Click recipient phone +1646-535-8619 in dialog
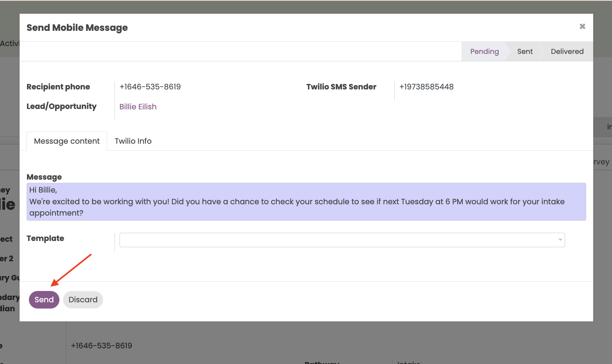The height and width of the screenshot is (364, 612). click(x=150, y=87)
